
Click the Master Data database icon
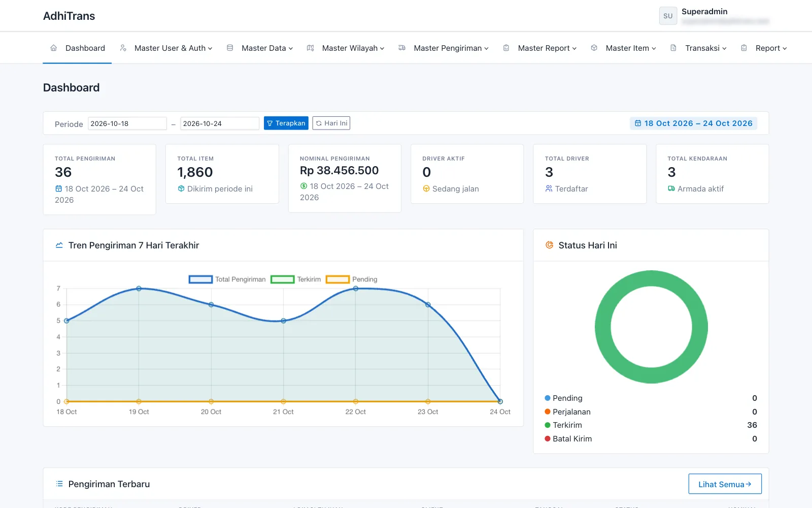pos(230,48)
